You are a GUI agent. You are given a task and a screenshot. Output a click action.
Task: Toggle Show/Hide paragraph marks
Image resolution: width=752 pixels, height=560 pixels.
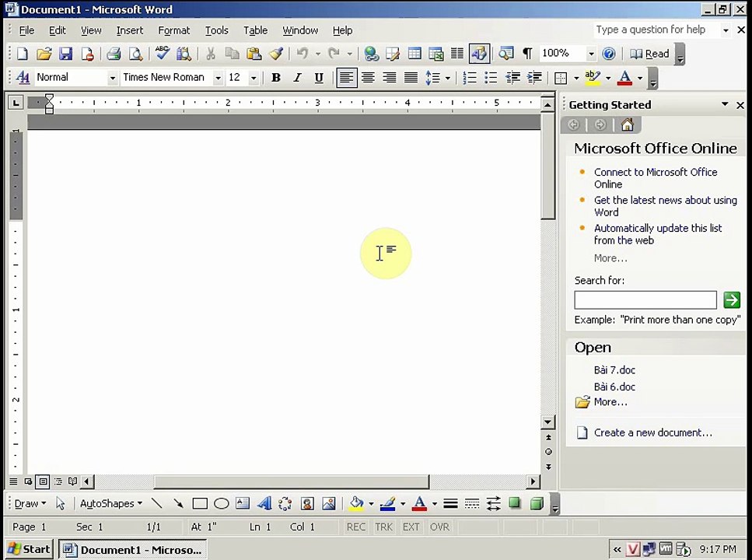point(527,54)
